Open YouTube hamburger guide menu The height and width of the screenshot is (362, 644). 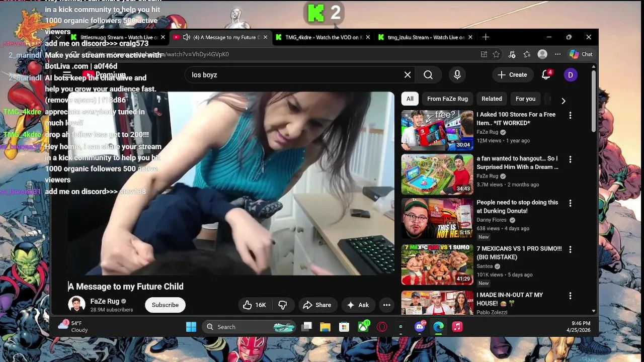click(x=67, y=75)
